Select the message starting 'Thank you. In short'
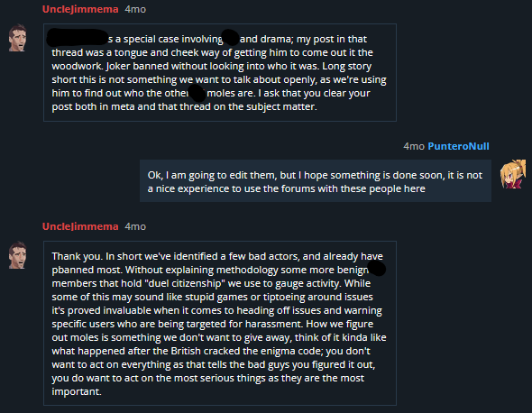532x413 pixels. [220, 323]
